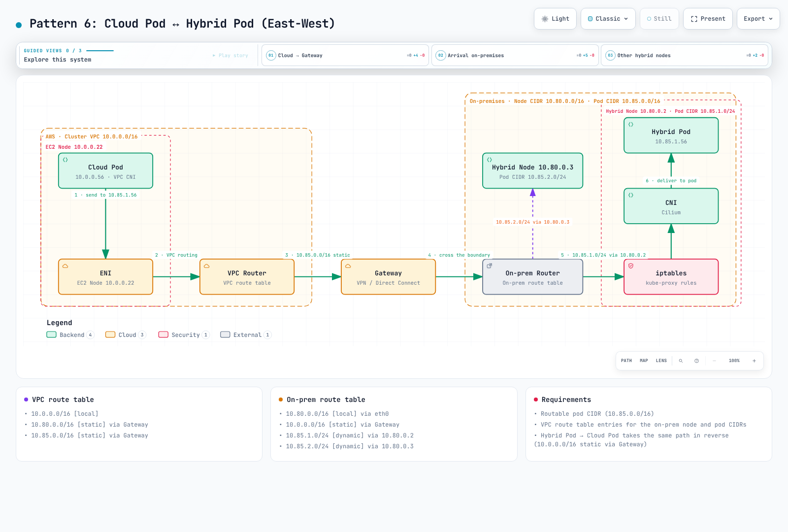Click '10.85.1.0/24 [dynamic] via 10.80.0.2' route entry
This screenshot has width=788, height=532.
350,435
